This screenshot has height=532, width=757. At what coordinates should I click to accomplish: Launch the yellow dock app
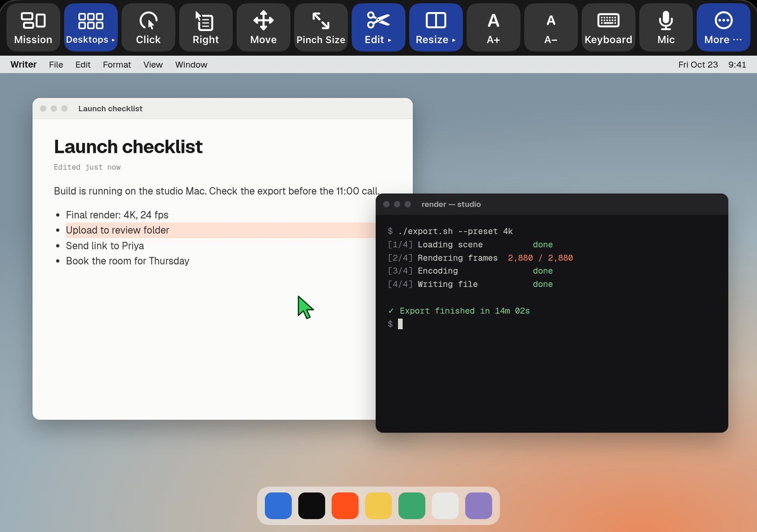[378, 506]
